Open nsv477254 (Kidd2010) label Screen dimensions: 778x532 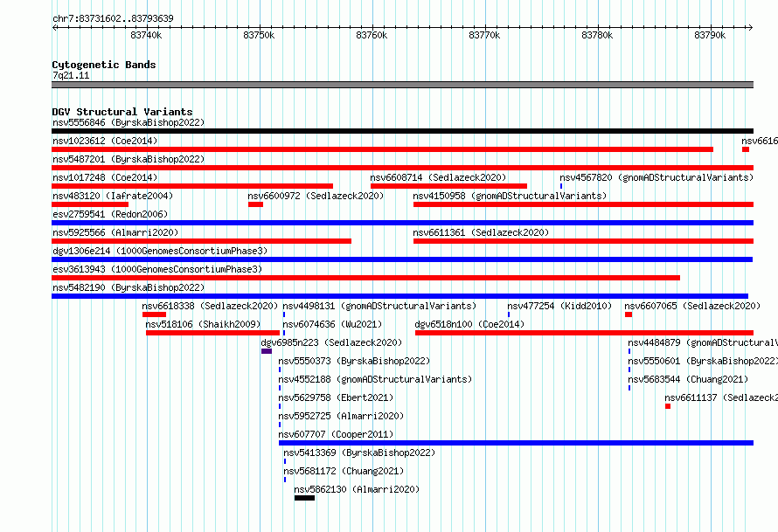click(x=559, y=306)
